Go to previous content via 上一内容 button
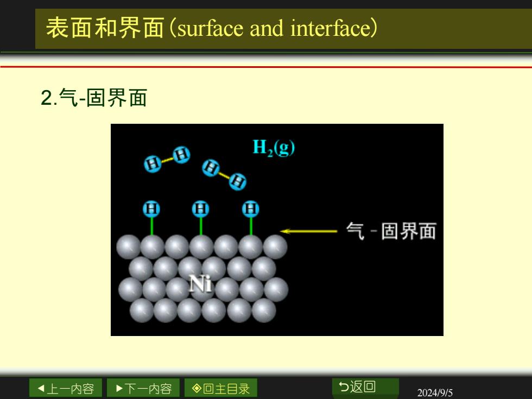 click(x=66, y=388)
